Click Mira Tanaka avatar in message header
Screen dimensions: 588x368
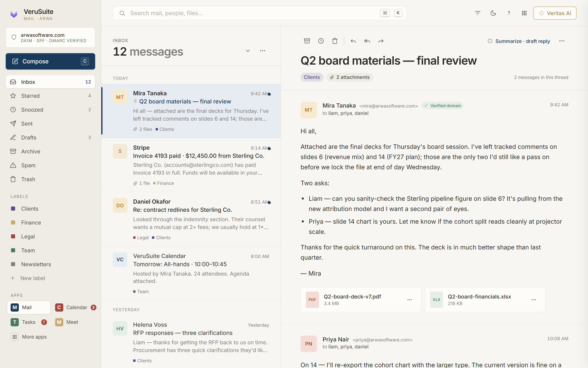click(308, 110)
